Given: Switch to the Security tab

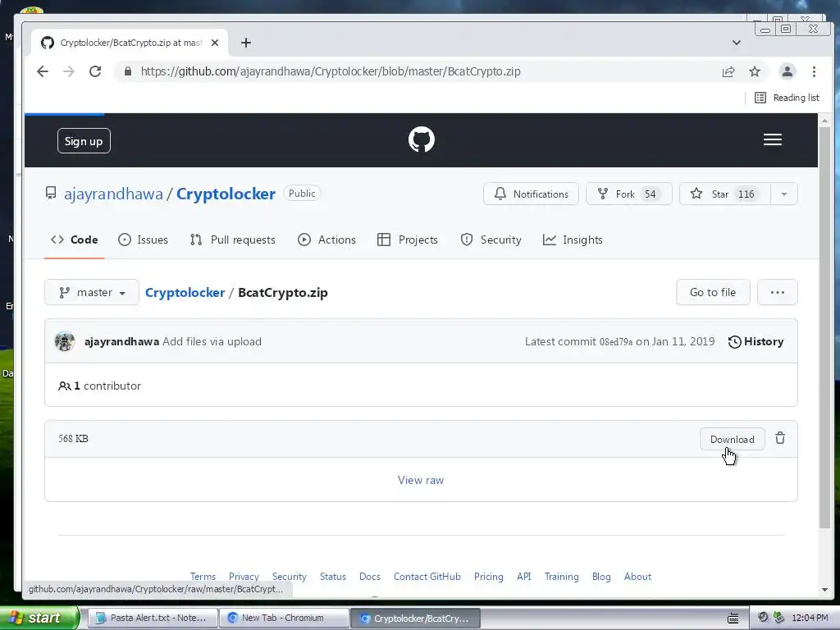Looking at the screenshot, I should [x=491, y=240].
